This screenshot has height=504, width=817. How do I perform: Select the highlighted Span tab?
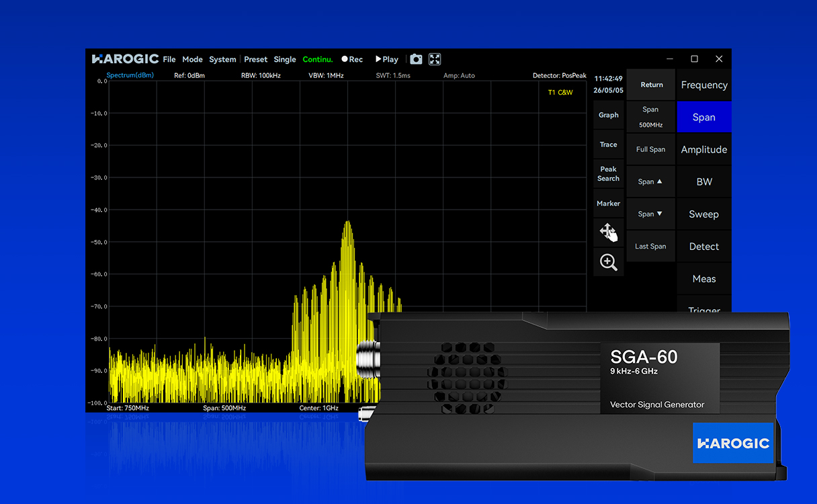704,117
